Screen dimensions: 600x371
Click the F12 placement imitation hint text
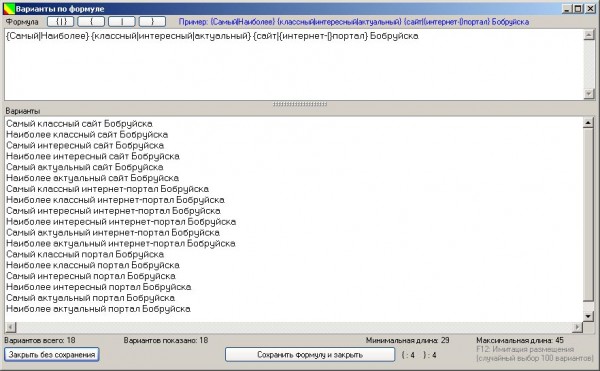(x=535, y=354)
